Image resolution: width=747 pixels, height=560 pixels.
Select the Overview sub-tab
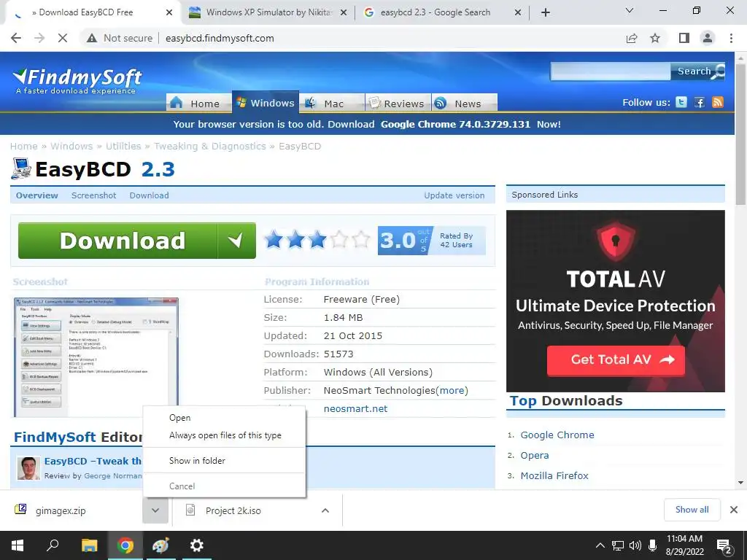pos(36,195)
